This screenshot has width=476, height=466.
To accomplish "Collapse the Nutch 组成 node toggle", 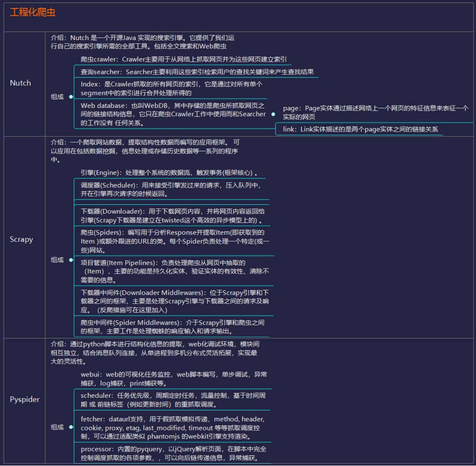I will (71, 97).
